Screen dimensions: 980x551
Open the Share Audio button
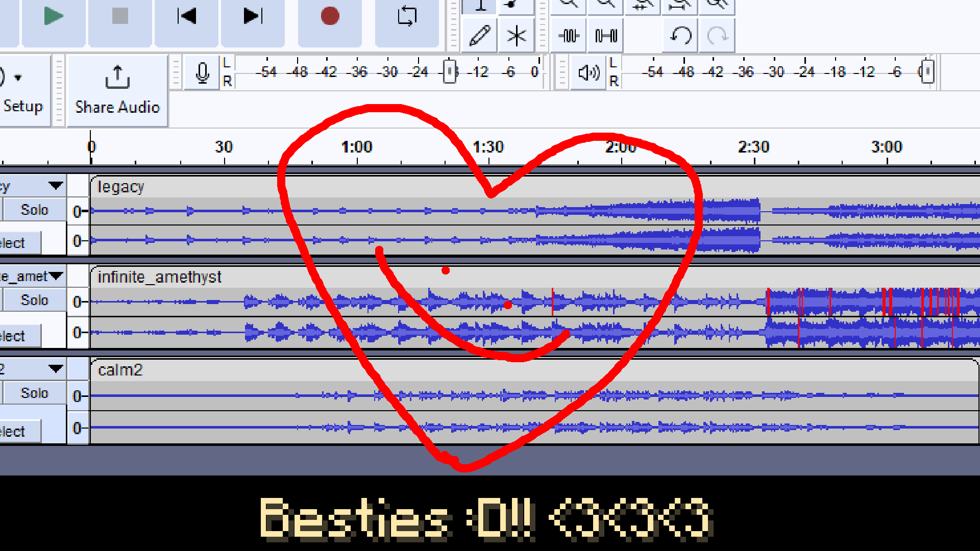click(117, 91)
